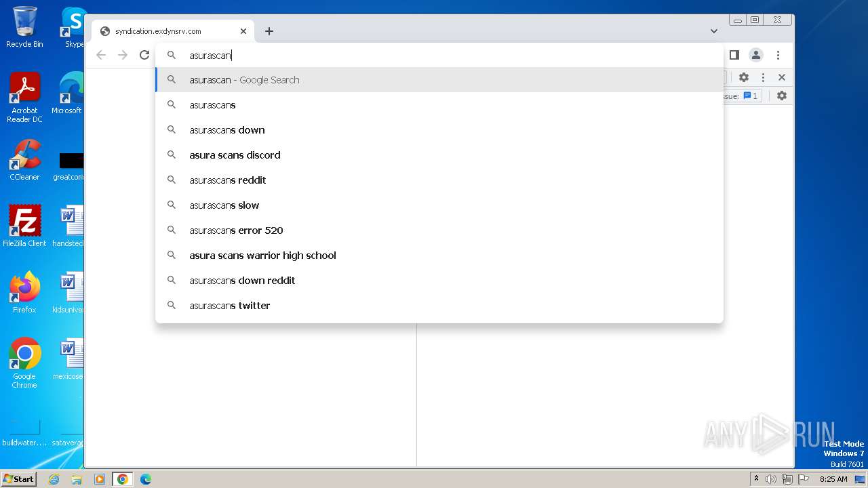Open Edge from the taskbar
Viewport: 868px width, 488px height.
click(146, 479)
